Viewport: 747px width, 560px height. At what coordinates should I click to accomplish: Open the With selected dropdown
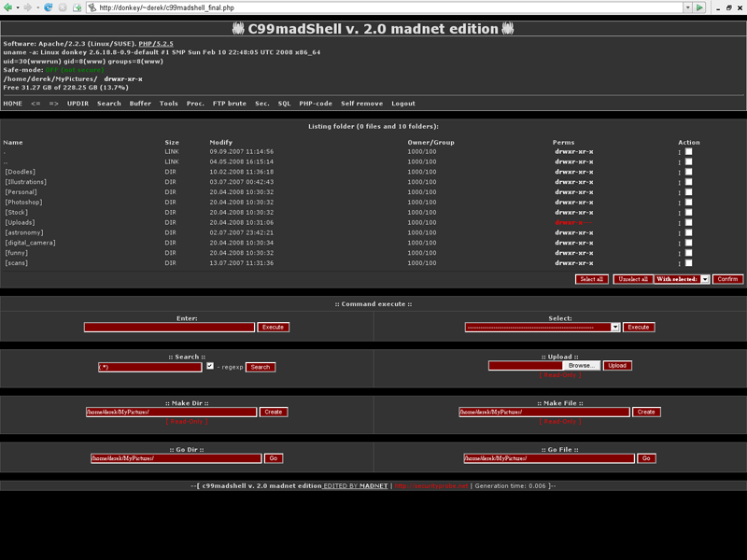tap(705, 279)
